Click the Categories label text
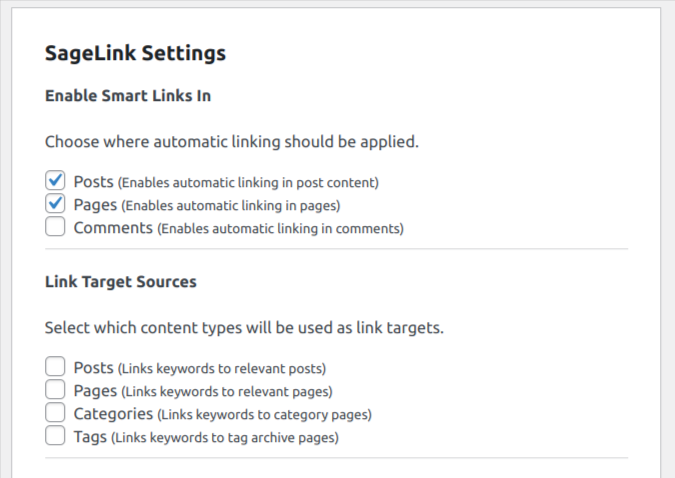Screen dimensions: 675x478 (113, 414)
